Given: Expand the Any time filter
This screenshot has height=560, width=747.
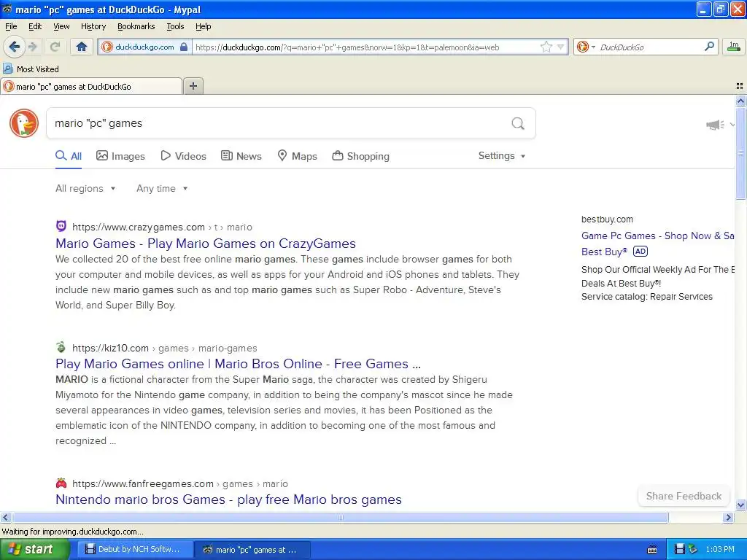Looking at the screenshot, I should coord(162,189).
